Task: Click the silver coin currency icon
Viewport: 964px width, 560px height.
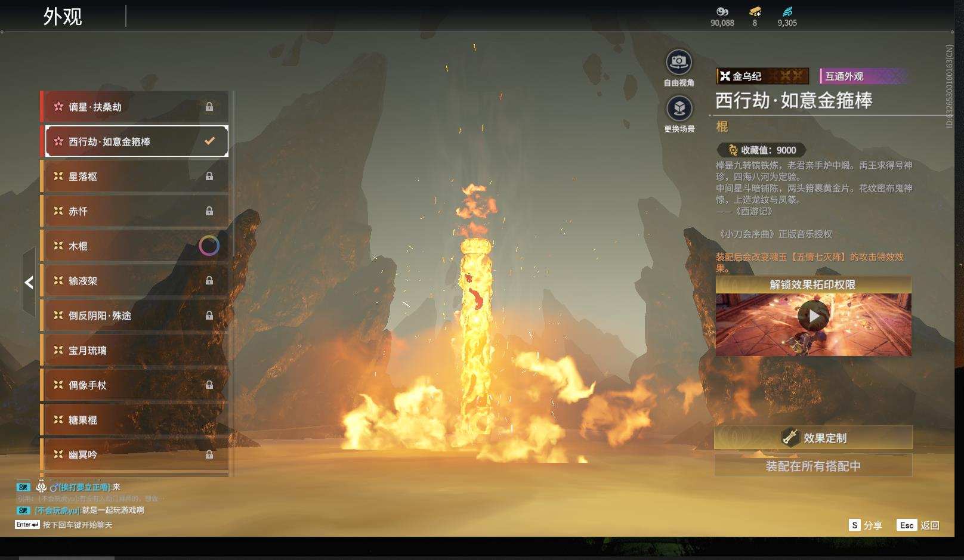Action: (722, 11)
